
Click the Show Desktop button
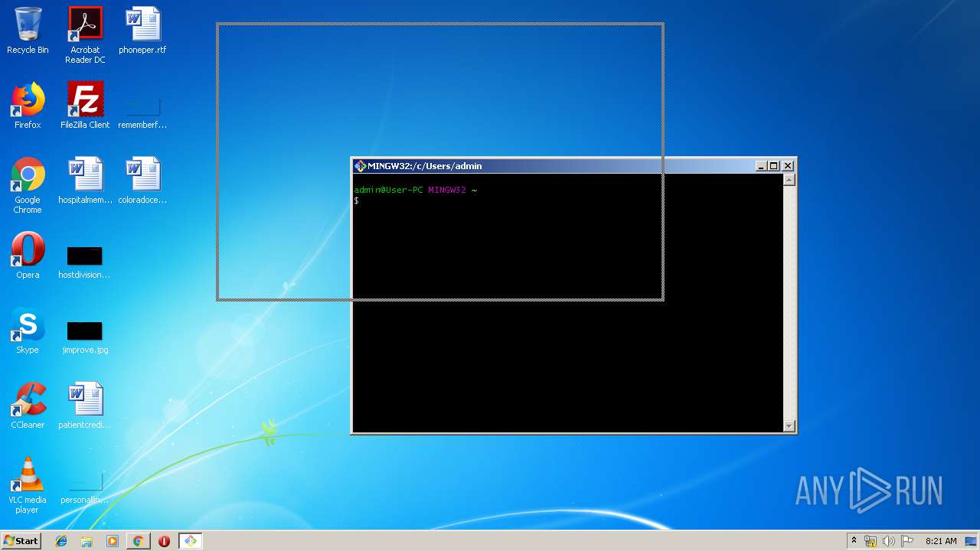click(x=972, y=541)
